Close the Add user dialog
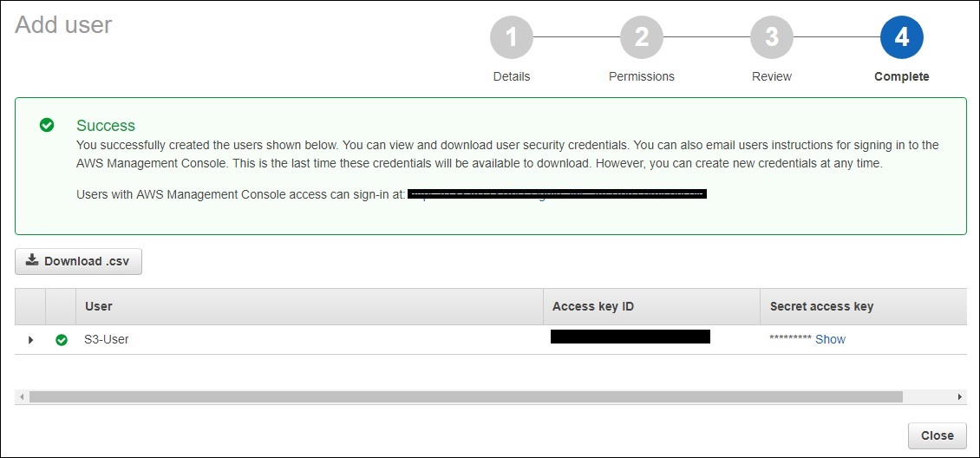 937,435
